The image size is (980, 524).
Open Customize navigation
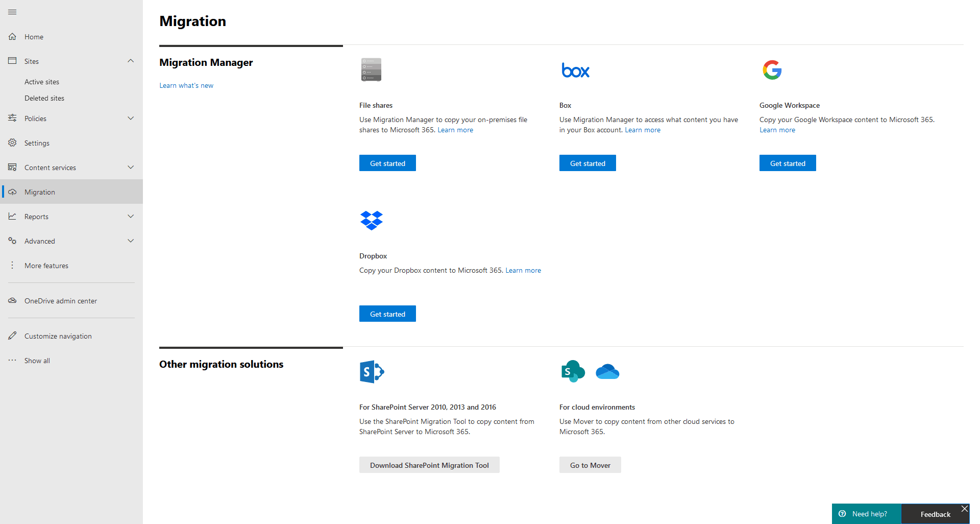click(x=71, y=336)
